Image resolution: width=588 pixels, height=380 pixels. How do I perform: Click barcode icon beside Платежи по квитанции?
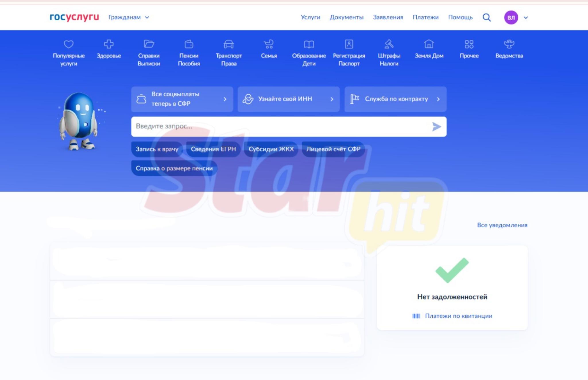416,316
